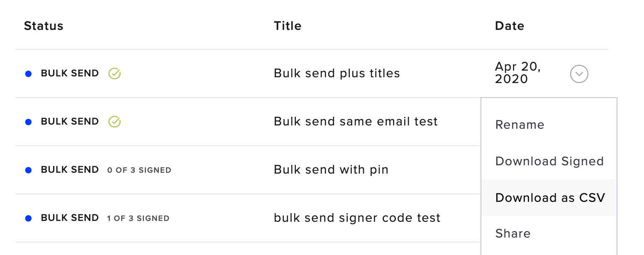Open the Bulk send same email test document
644x255 pixels.
pos(356,122)
